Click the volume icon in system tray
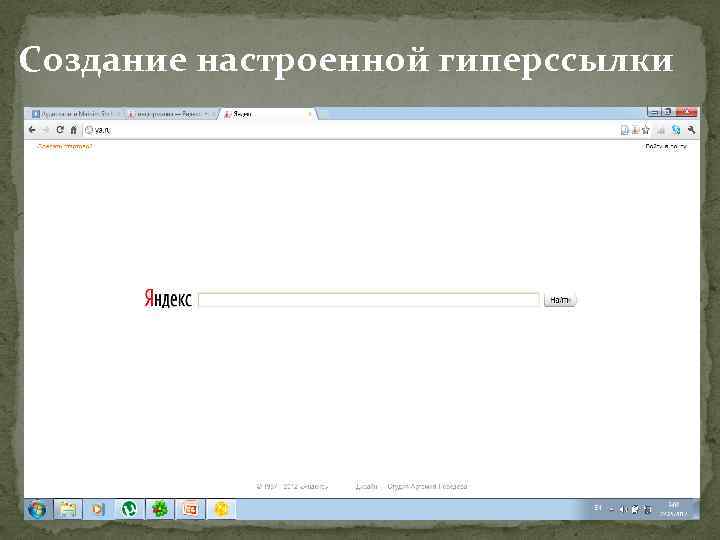The height and width of the screenshot is (540, 720). click(x=623, y=509)
